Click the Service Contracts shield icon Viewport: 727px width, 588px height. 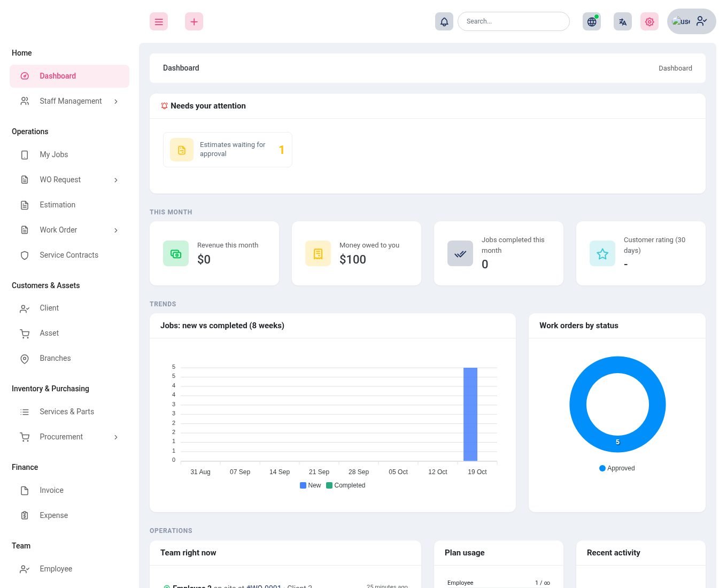tap(25, 255)
